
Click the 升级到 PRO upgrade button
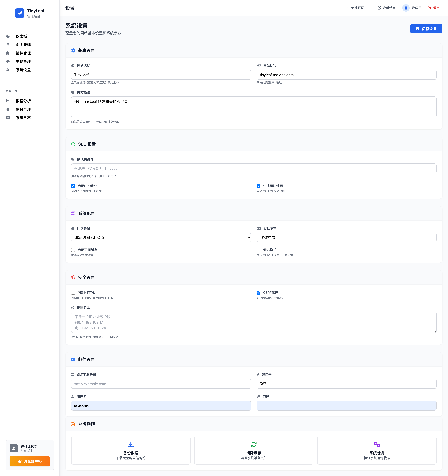30,461
